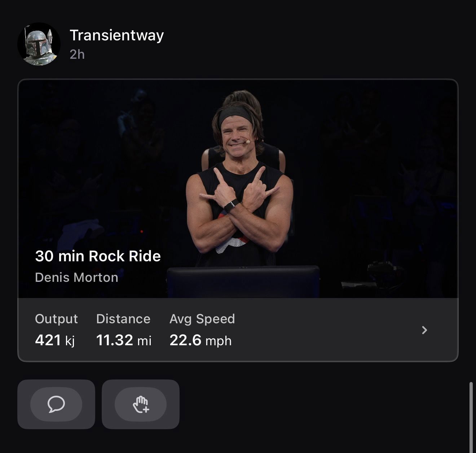Click the 2h post timestamp
The image size is (476, 453).
77,54
